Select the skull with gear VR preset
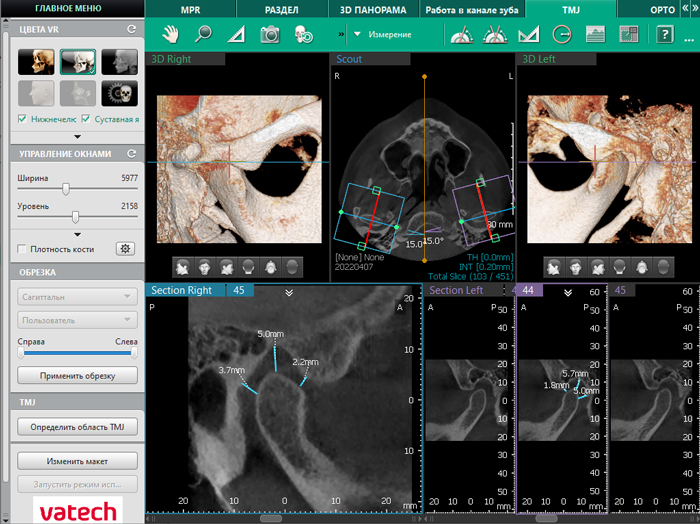The height and width of the screenshot is (524, 700). (x=119, y=93)
